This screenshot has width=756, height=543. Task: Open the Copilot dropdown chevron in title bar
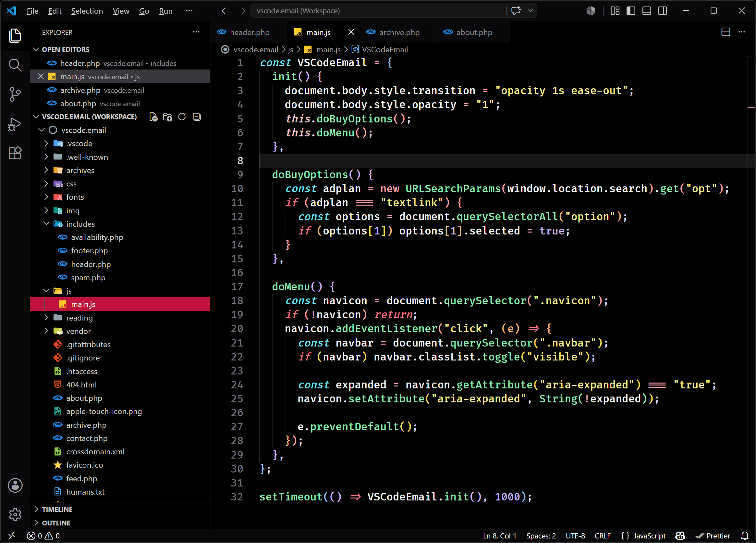click(531, 11)
